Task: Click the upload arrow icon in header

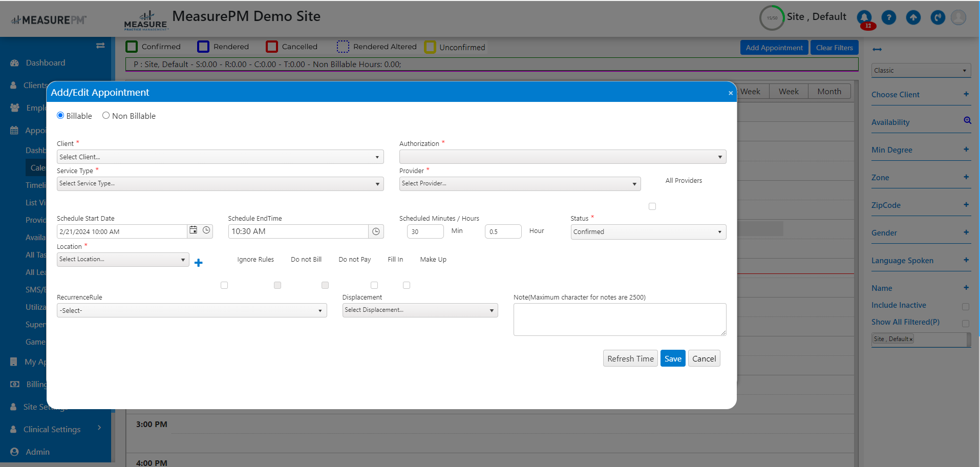Action: (913, 17)
